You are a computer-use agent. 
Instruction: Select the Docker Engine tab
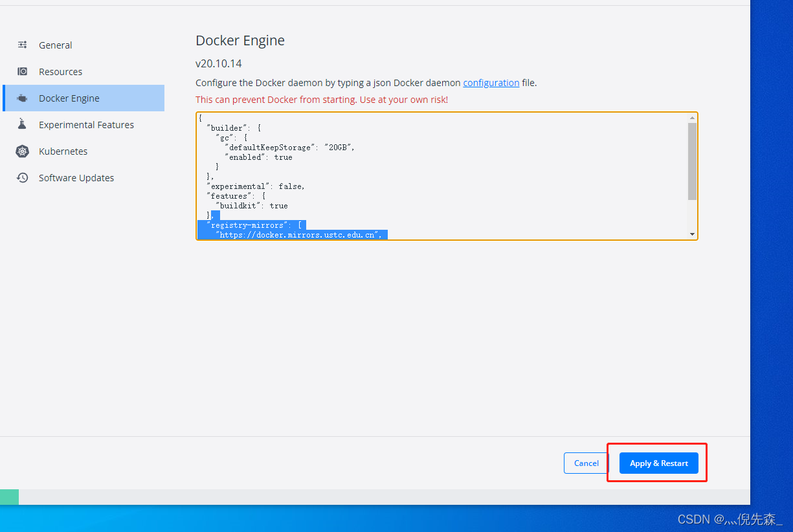click(x=84, y=98)
